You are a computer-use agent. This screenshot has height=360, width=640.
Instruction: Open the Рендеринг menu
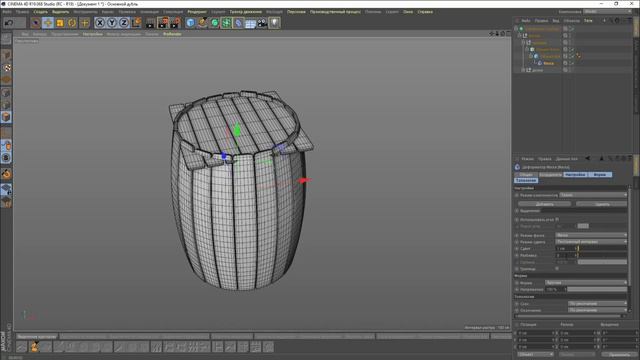(197, 12)
